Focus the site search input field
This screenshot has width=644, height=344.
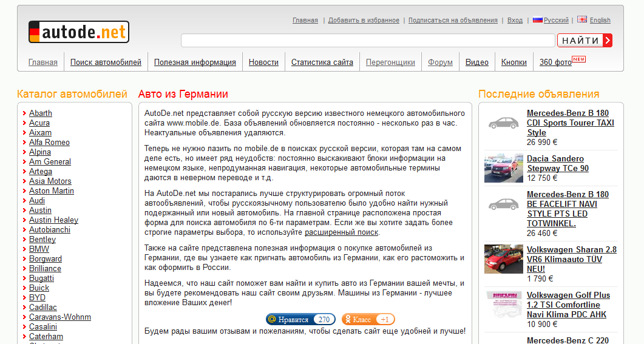368,40
